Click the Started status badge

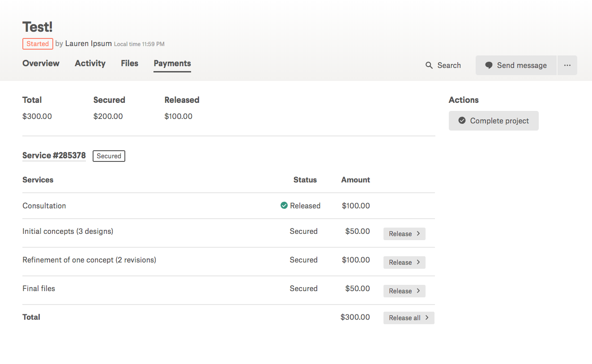point(38,44)
